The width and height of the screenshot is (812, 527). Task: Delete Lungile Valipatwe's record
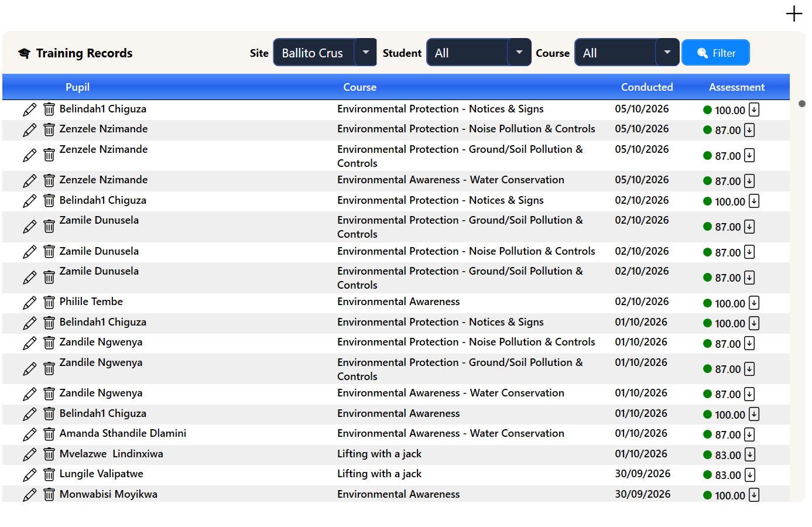(49, 475)
